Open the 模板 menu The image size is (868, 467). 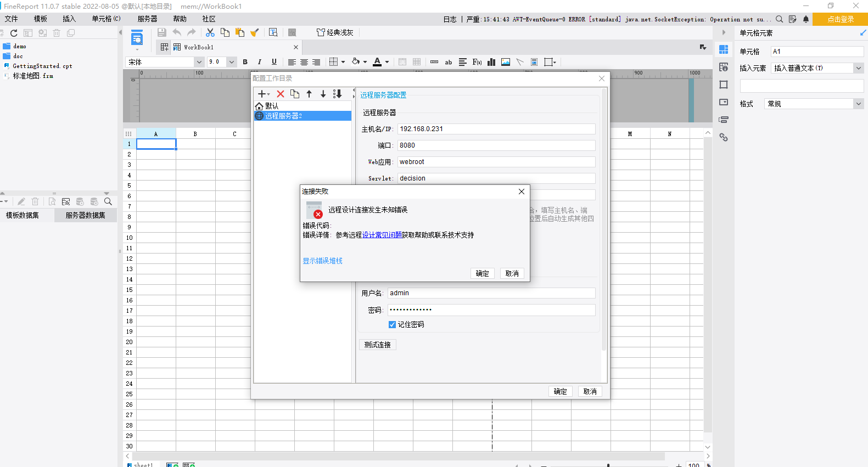tap(41, 19)
